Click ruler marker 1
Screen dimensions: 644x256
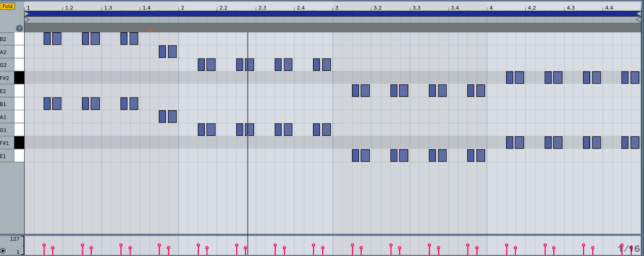pyautogui.click(x=28, y=7)
